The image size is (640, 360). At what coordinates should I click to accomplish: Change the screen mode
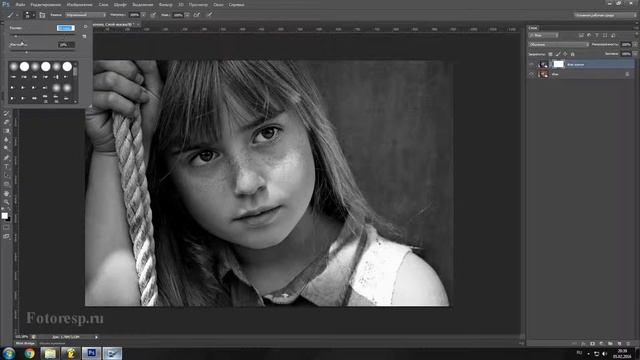pyautogui.click(x=6, y=236)
